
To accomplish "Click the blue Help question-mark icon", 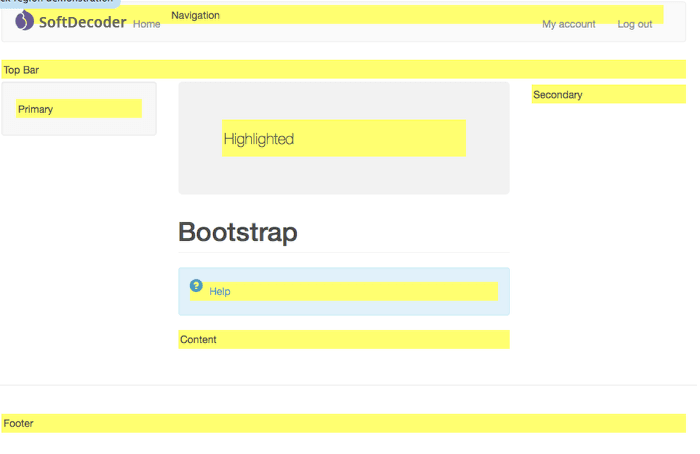I will tap(196, 285).
